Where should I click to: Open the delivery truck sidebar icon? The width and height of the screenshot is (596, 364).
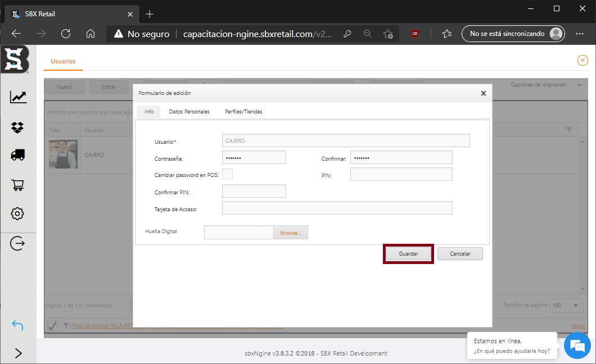point(18,155)
